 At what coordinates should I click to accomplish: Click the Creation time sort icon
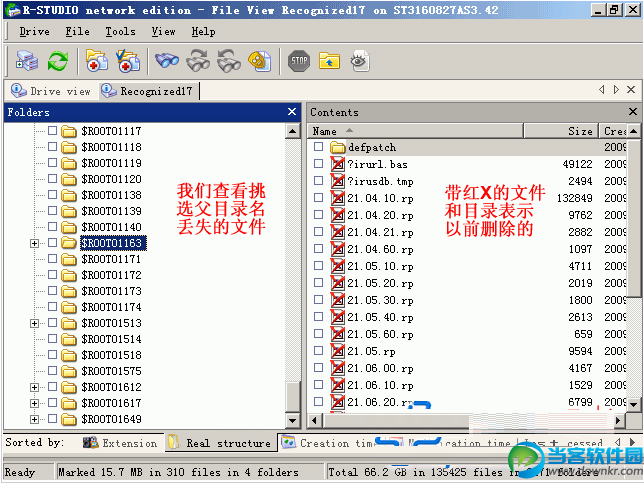(288, 442)
